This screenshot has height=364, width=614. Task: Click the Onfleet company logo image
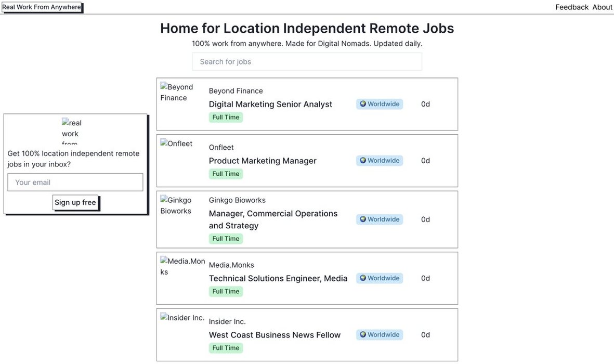(177, 144)
